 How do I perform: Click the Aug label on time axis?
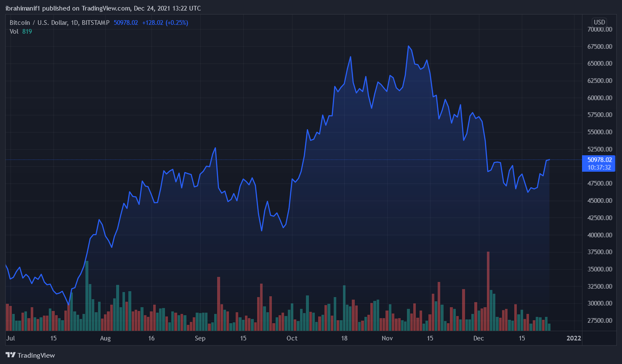(105, 338)
